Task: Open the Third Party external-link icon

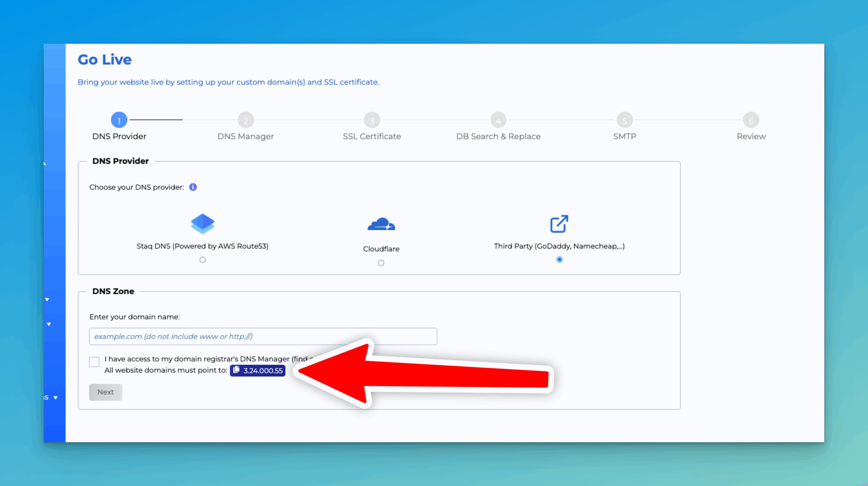Action: [559, 224]
